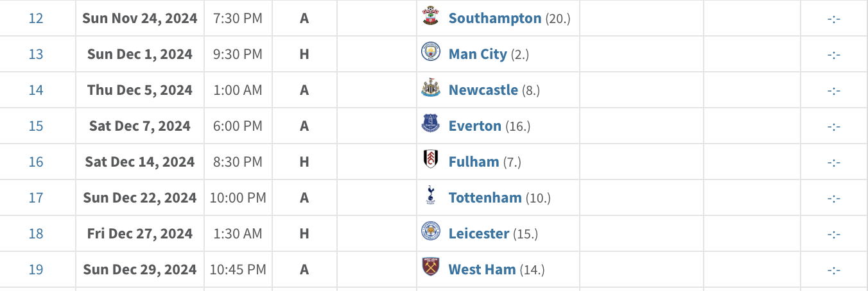Image resolution: width=868 pixels, height=291 pixels.
Task: Click the Sun Dec 1, 2024 date cell
Action: pyautogui.click(x=140, y=54)
